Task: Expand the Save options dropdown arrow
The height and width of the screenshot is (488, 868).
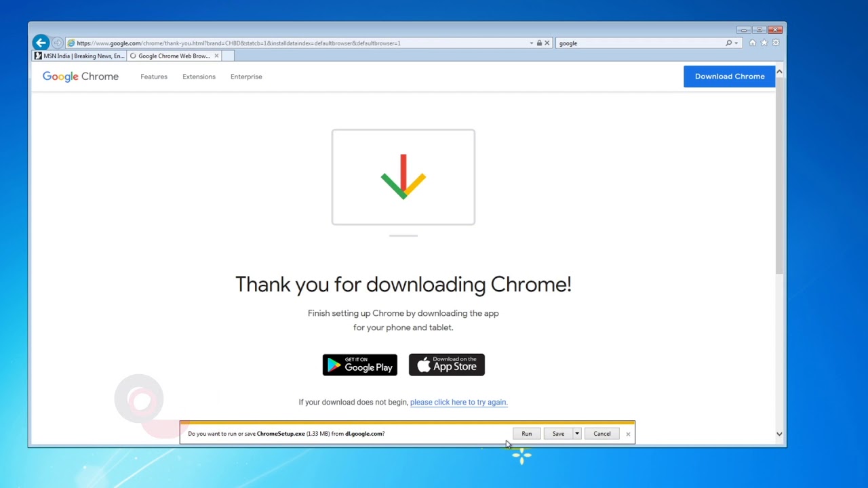Action: pos(577,434)
